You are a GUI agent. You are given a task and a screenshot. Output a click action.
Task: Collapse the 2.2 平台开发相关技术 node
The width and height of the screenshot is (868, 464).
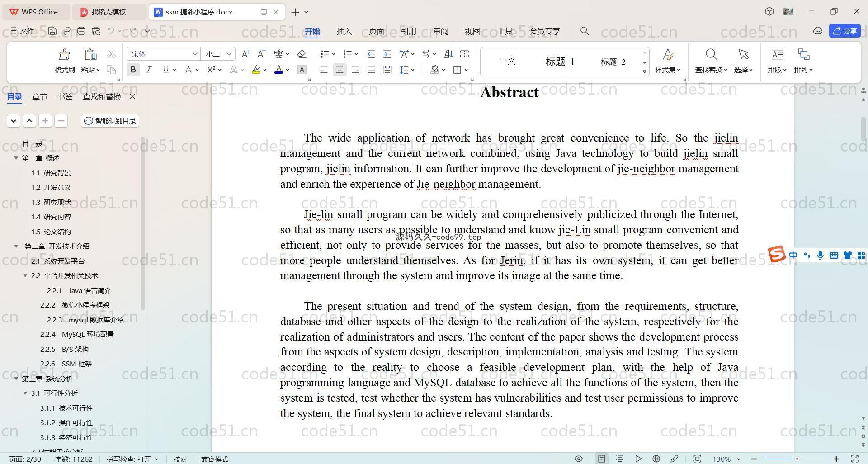click(25, 275)
